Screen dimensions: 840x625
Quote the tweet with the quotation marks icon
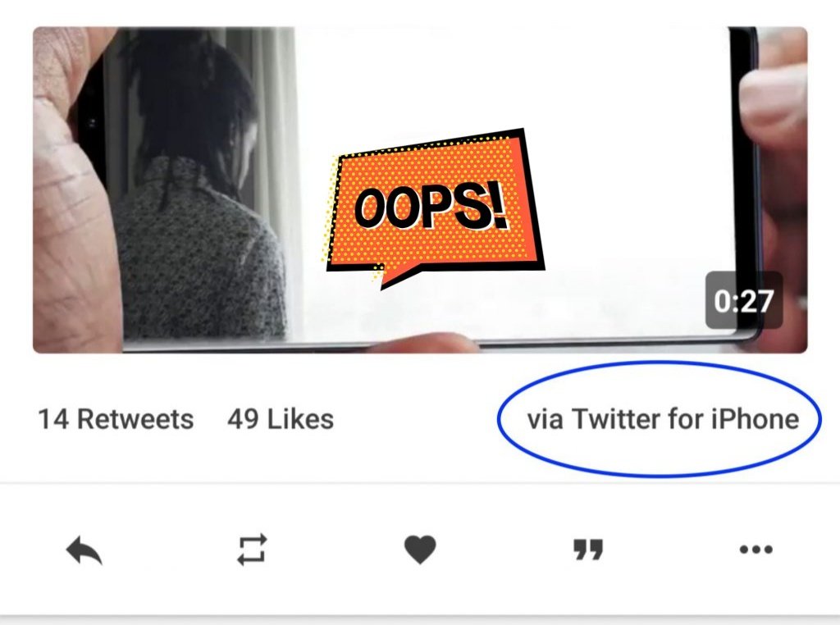coord(588,550)
